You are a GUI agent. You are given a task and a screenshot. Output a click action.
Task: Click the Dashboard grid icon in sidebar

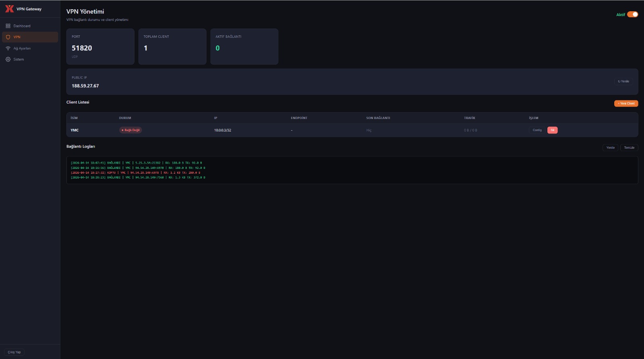click(8, 26)
